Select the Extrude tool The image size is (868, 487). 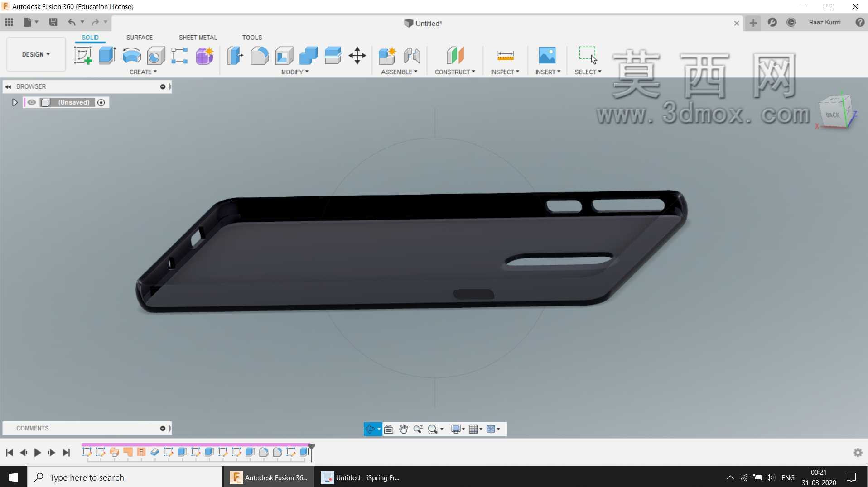tap(107, 56)
